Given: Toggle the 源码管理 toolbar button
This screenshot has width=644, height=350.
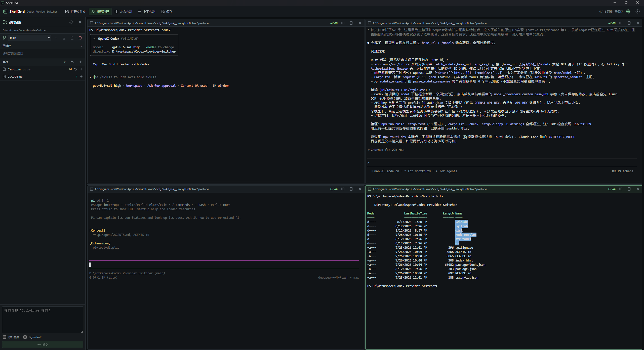Looking at the screenshot, I should 100,12.
